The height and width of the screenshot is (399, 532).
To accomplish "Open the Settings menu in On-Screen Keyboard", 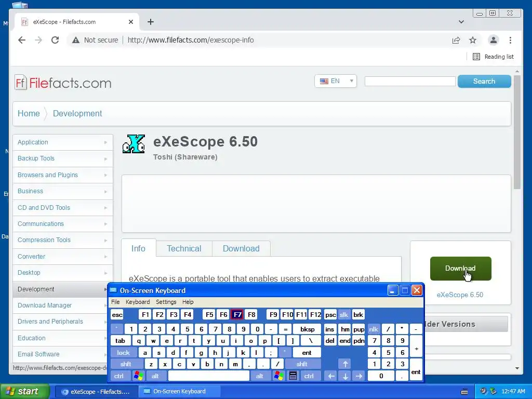I will [166, 302].
